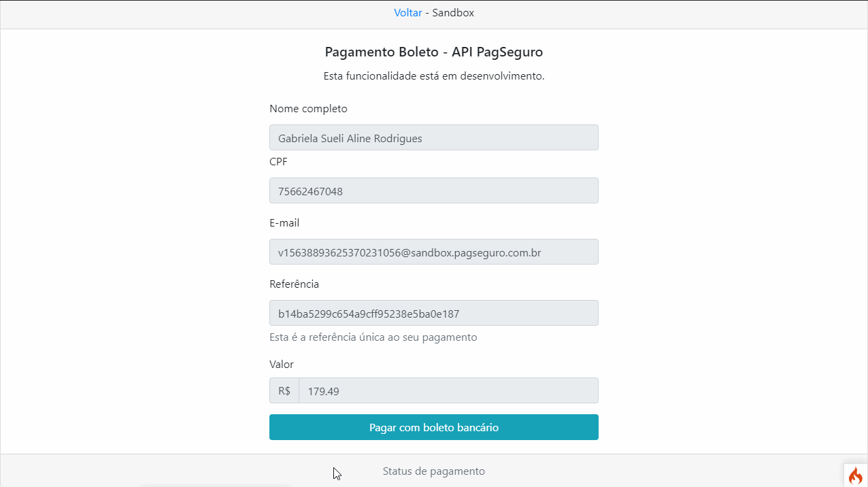Click Pagar com boleto bancário button

click(434, 427)
